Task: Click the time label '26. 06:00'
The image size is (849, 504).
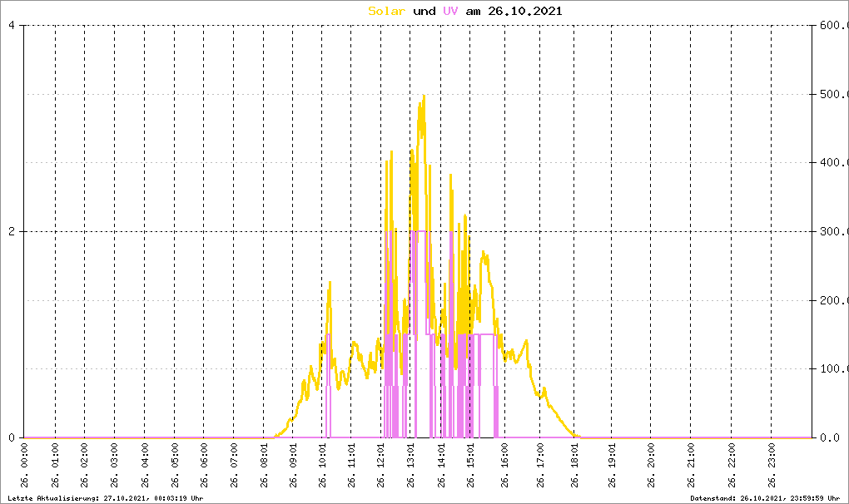Action: (204, 466)
